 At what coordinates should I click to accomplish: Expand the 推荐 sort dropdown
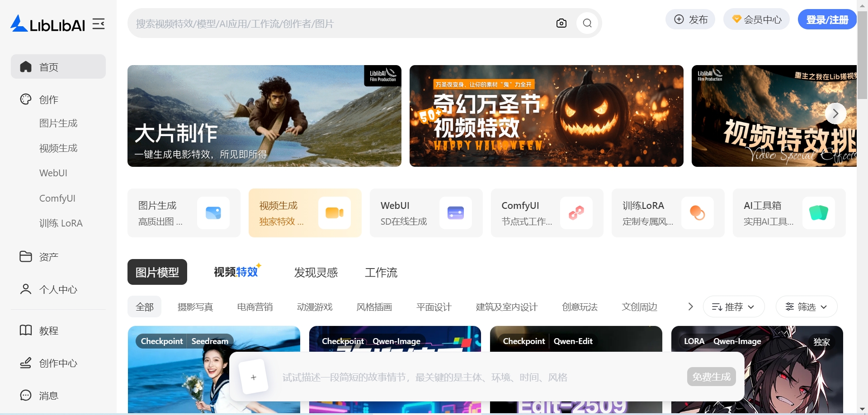[x=733, y=307]
